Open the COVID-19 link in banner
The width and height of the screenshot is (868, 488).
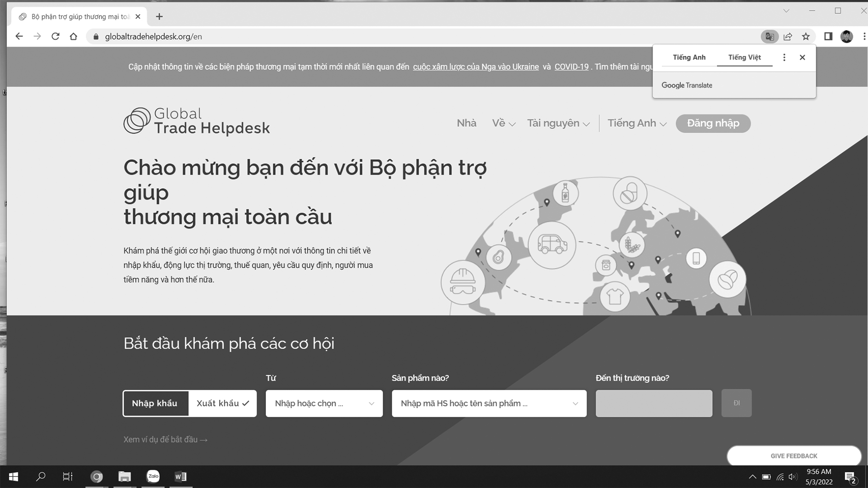tap(571, 67)
